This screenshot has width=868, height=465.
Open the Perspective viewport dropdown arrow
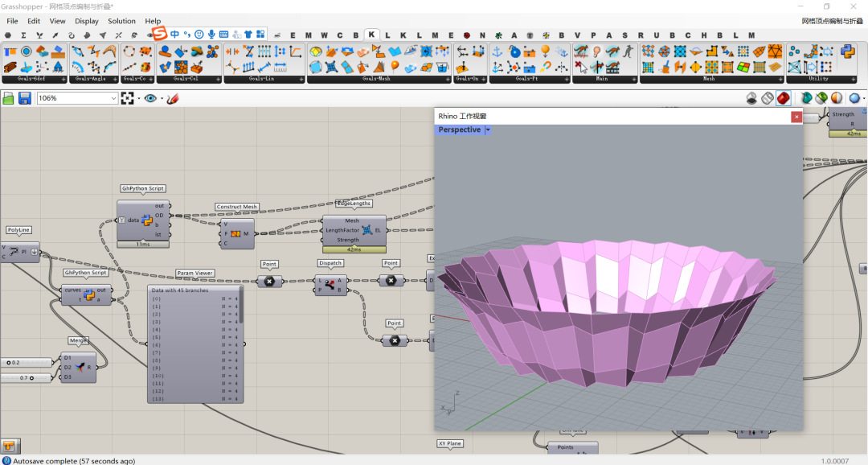(487, 130)
